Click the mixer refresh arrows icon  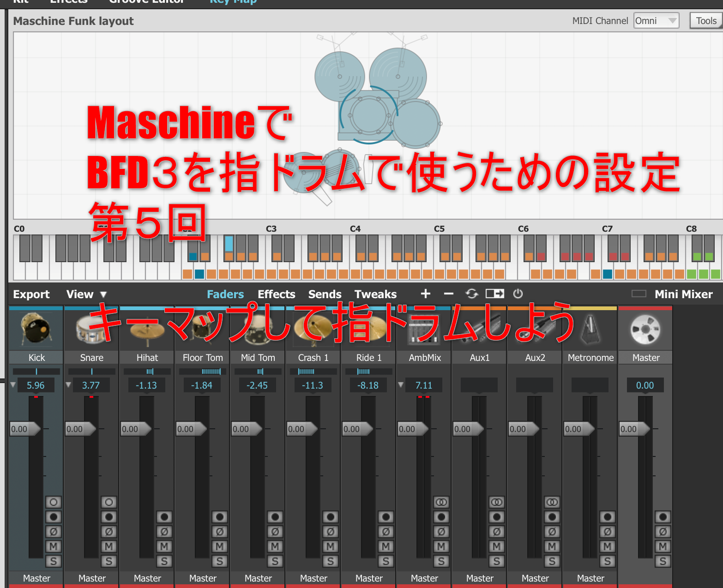pyautogui.click(x=471, y=294)
